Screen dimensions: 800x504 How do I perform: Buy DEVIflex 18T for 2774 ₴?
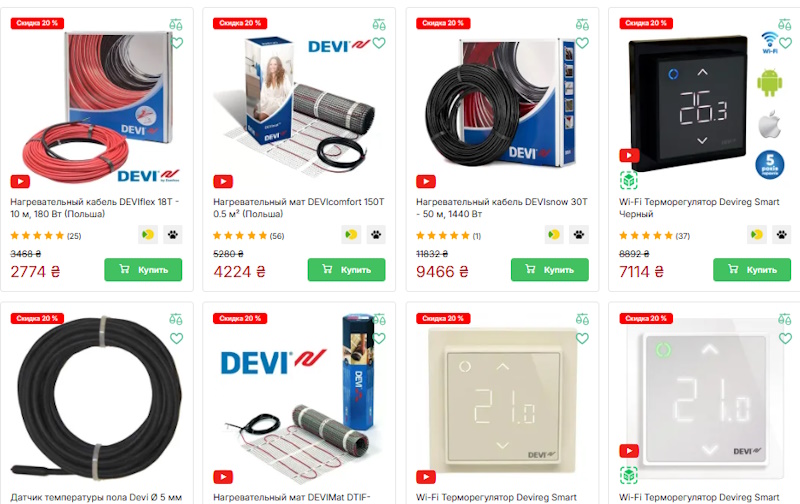(x=143, y=269)
